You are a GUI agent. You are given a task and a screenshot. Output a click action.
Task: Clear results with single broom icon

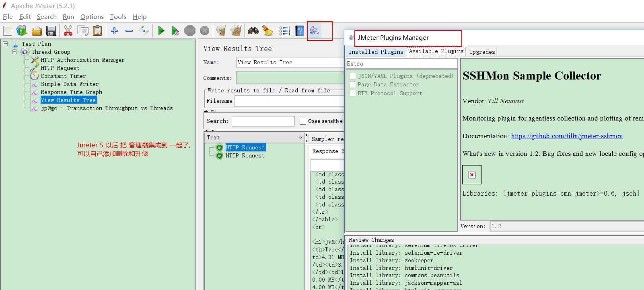tap(221, 31)
